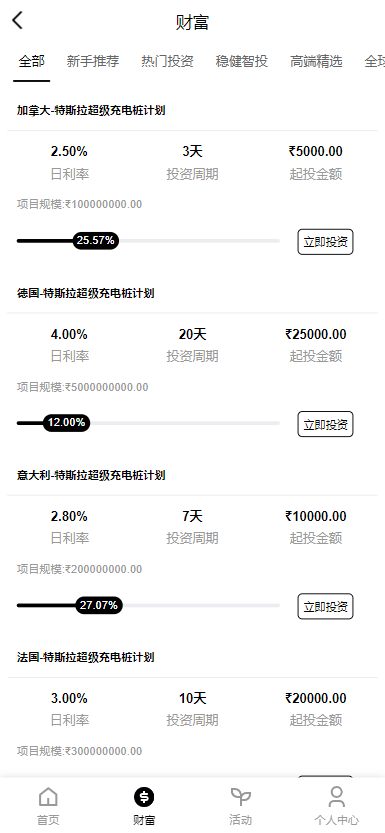Open the 热门投资 tab
Viewport: 385px width, 833px height.
click(167, 62)
